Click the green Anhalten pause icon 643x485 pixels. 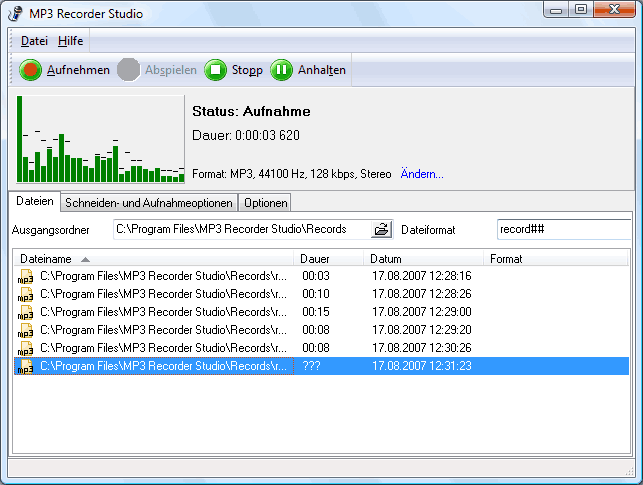click(x=281, y=70)
